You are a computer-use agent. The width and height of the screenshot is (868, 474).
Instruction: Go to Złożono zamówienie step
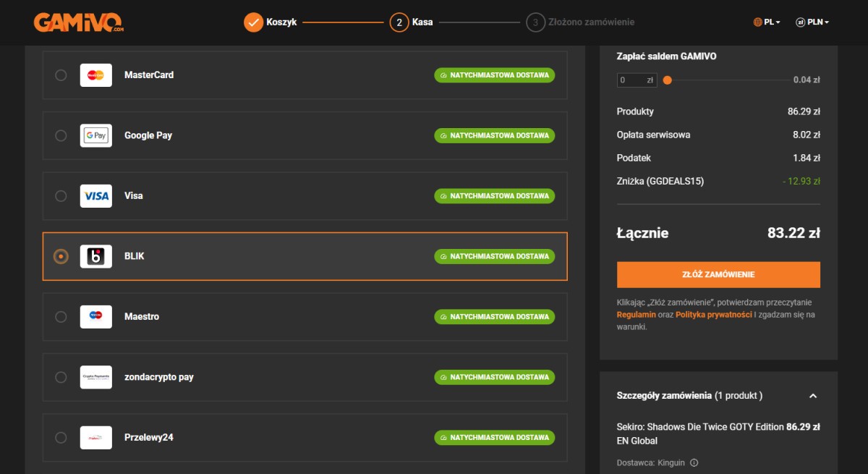tap(580, 22)
